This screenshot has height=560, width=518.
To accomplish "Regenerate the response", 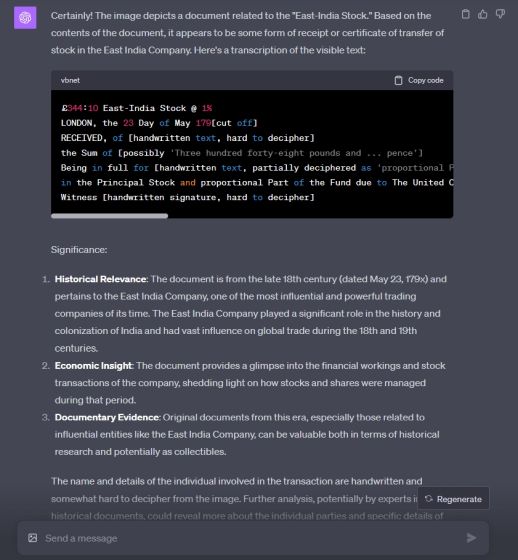I will click(x=453, y=499).
